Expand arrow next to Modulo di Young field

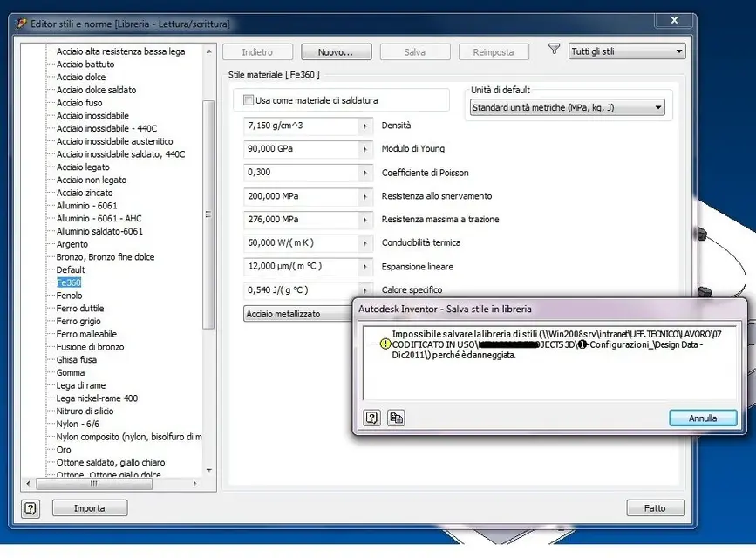(x=365, y=149)
